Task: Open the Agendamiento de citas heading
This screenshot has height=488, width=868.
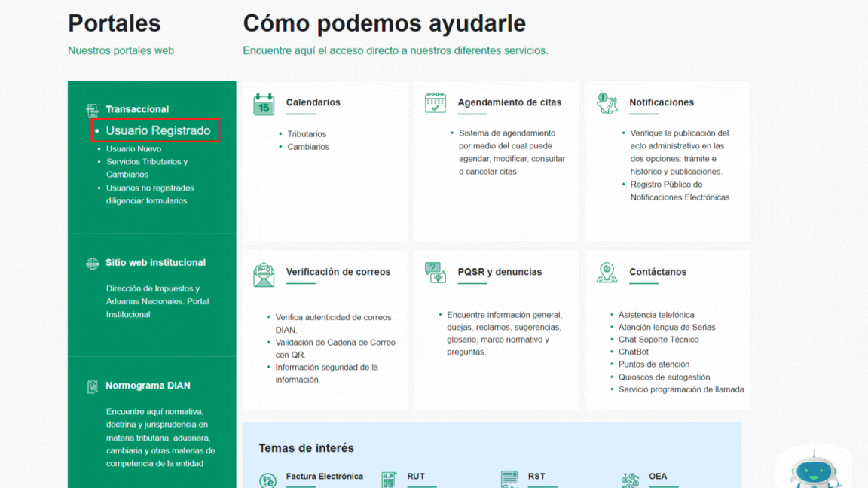Action: pyautogui.click(x=509, y=102)
